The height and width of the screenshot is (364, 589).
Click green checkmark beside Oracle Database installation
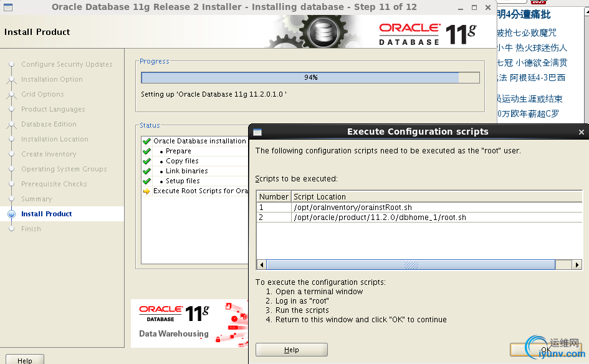147,141
